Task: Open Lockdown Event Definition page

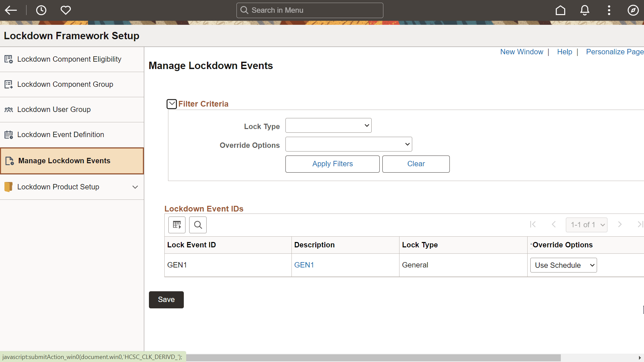Action: [x=61, y=134]
